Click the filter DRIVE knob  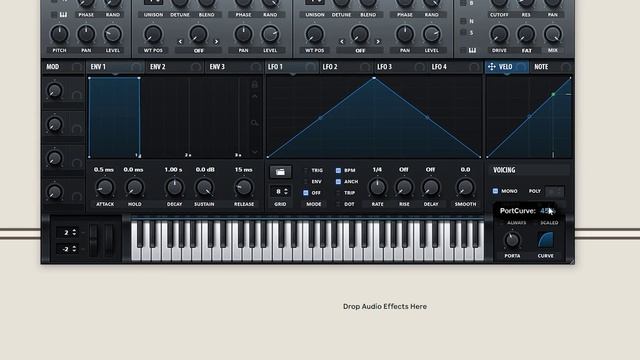tap(499, 34)
